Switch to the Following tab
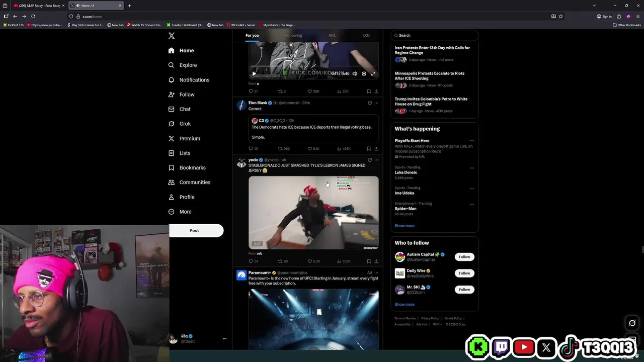644x362 pixels. (x=293, y=35)
